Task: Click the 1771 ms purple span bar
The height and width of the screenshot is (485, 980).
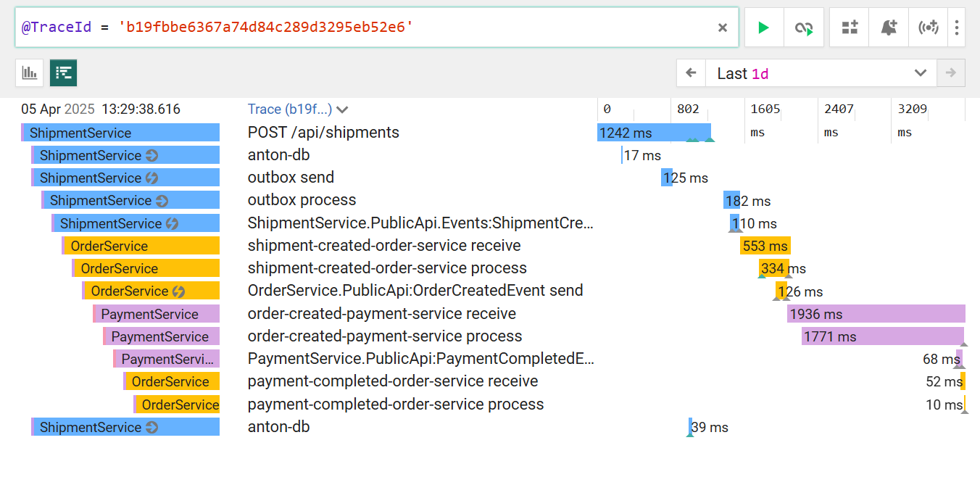Action: 883,336
